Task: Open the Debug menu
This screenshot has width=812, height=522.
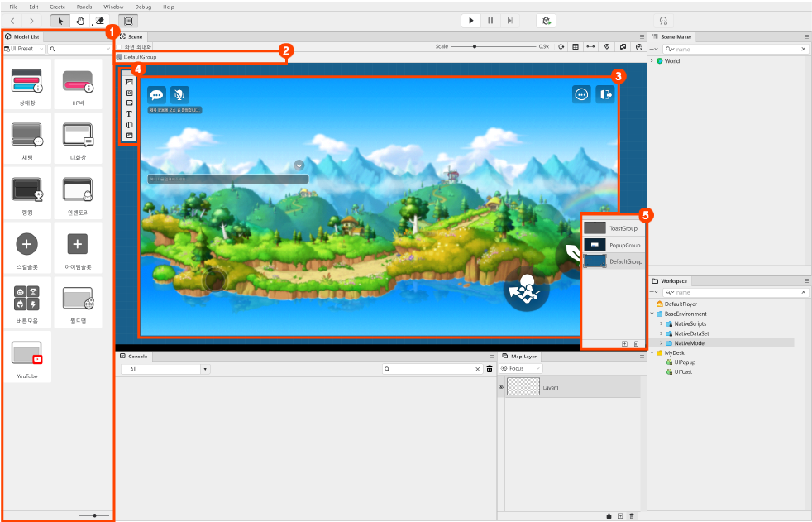Action: coord(143,7)
